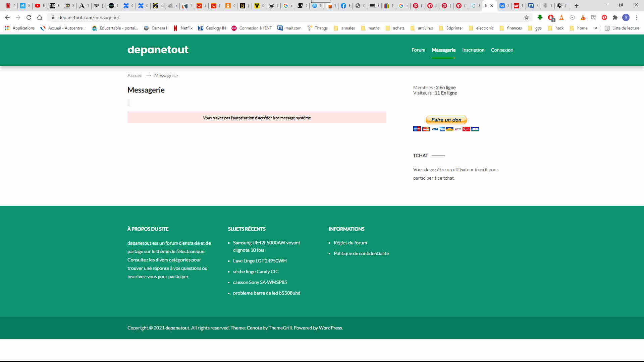Click the address bar URL field
644x362 pixels.
point(235,17)
